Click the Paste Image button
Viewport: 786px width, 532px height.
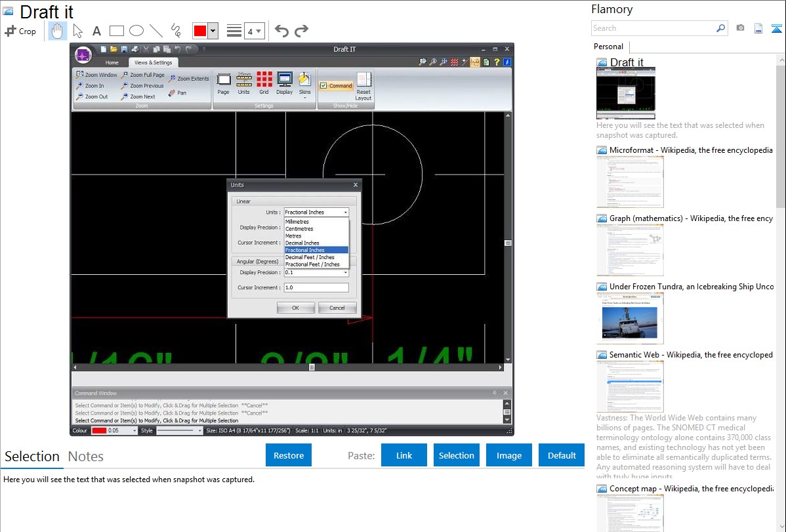(508, 455)
